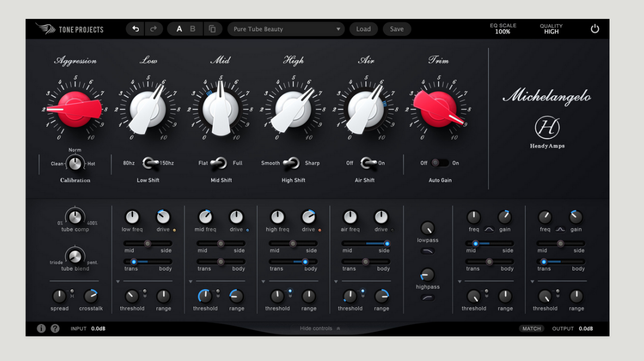Flip the Air Shift switch

point(365,163)
